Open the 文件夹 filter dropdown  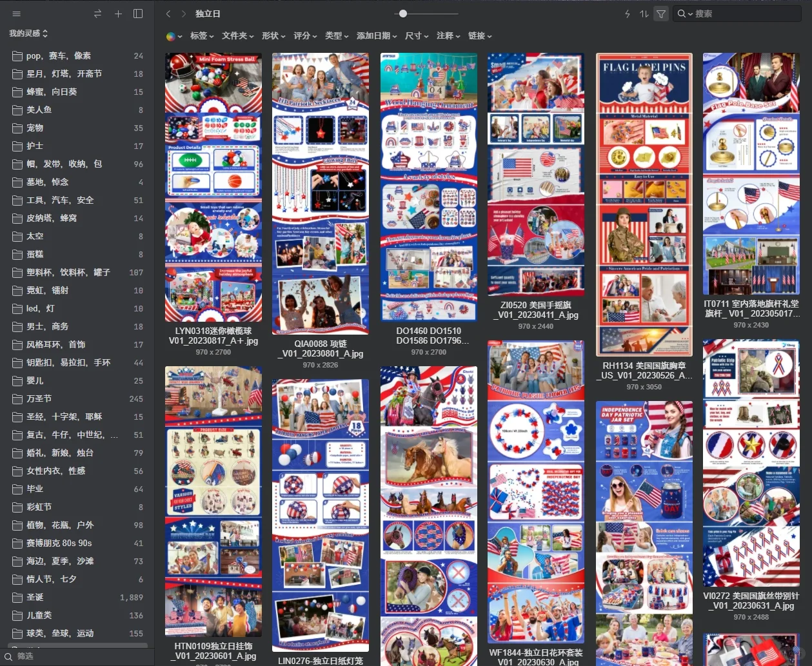tap(238, 36)
